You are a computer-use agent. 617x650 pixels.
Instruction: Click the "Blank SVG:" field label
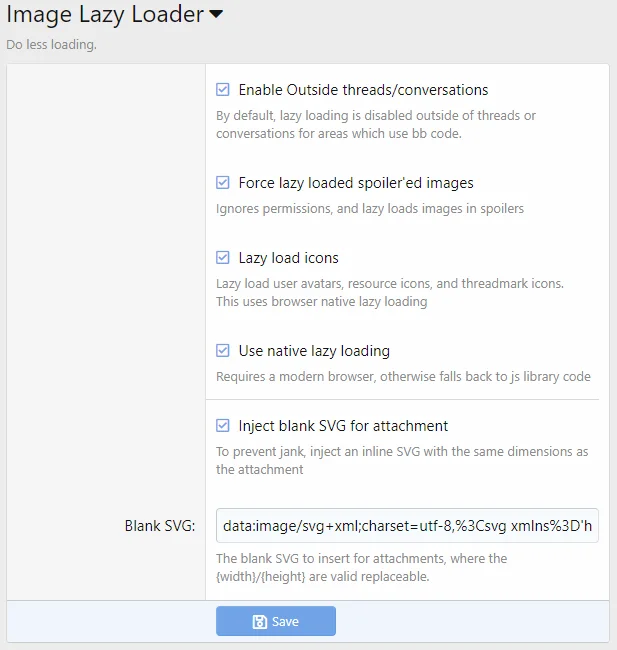point(160,526)
